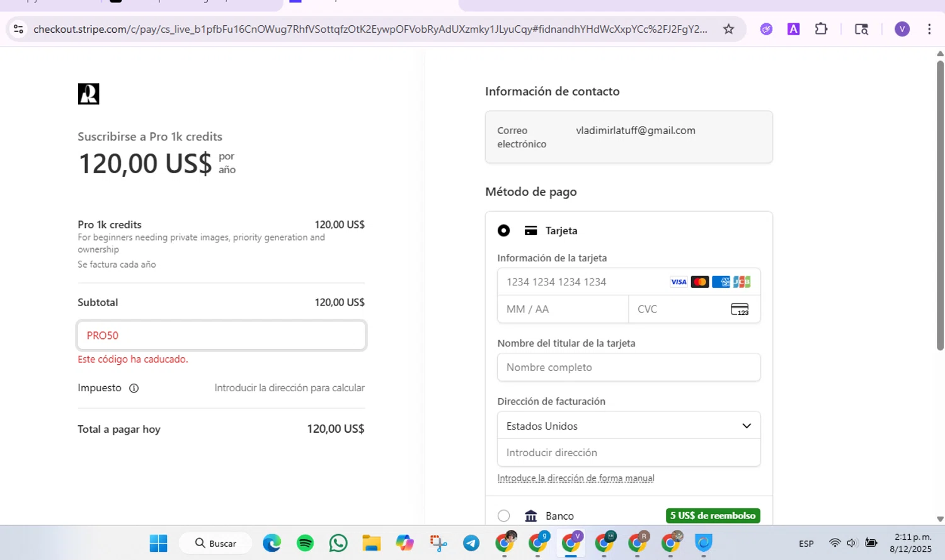Click the merchant logo icon

click(88, 94)
